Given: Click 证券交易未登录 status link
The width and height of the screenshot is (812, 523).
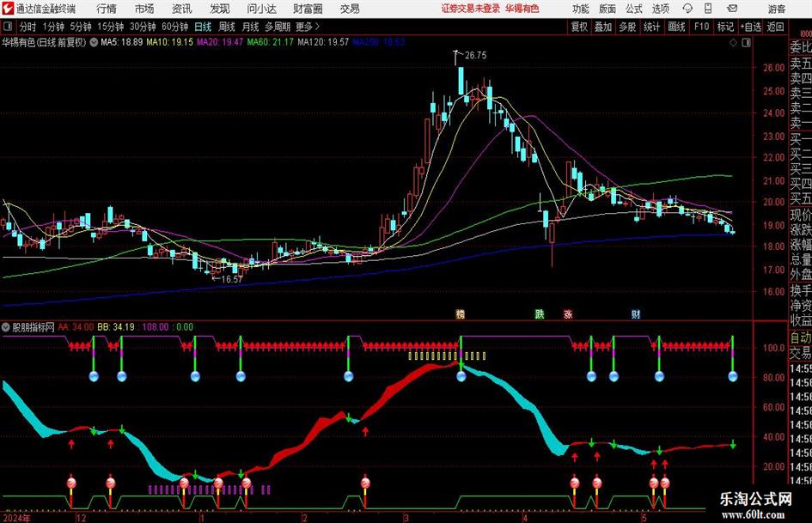Looking at the screenshot, I should (x=471, y=9).
